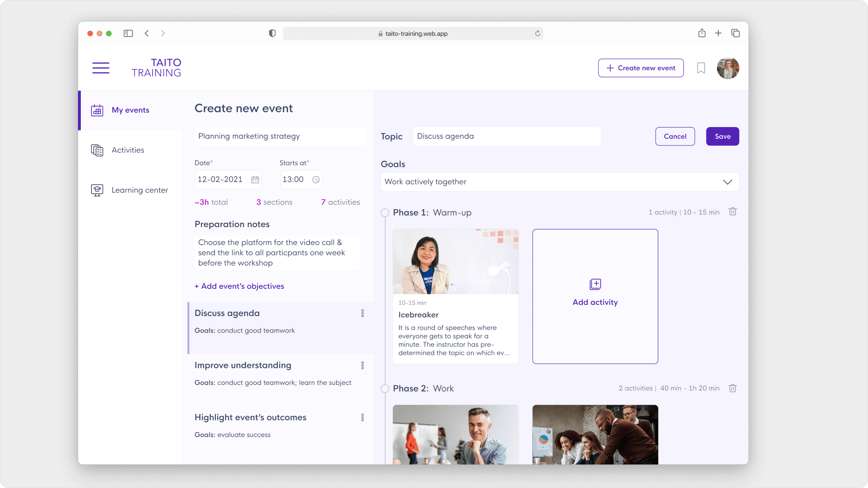Select the Phase 1 Warm-up radio circle
This screenshot has height=488, width=868.
coord(385,213)
